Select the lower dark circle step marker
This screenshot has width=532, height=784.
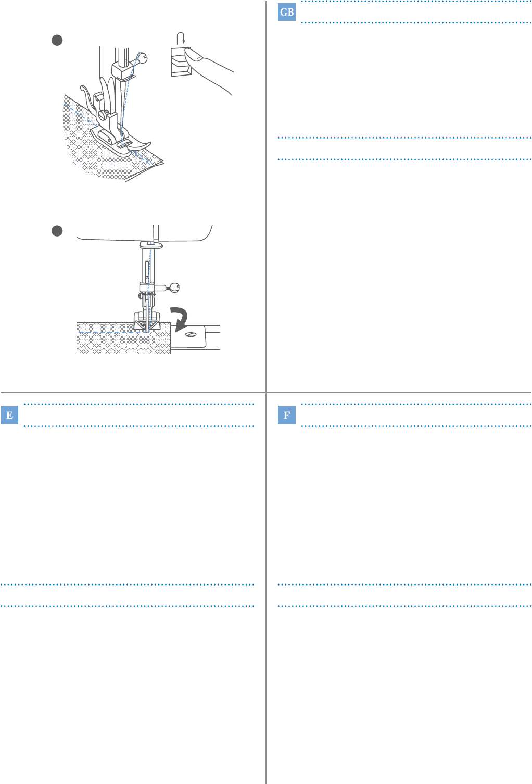tap(57, 231)
